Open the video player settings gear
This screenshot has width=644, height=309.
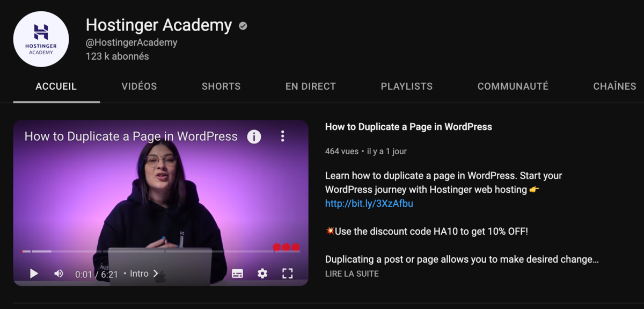[x=262, y=274]
